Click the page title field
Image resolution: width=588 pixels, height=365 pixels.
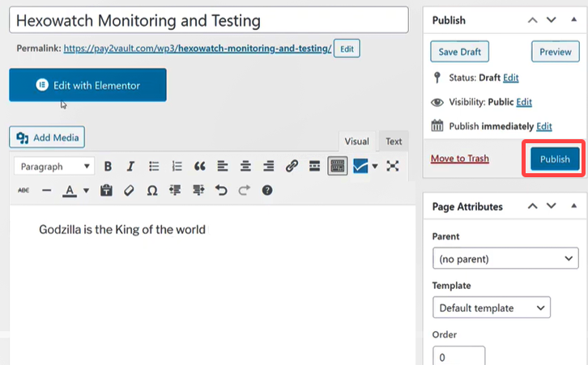click(x=209, y=20)
